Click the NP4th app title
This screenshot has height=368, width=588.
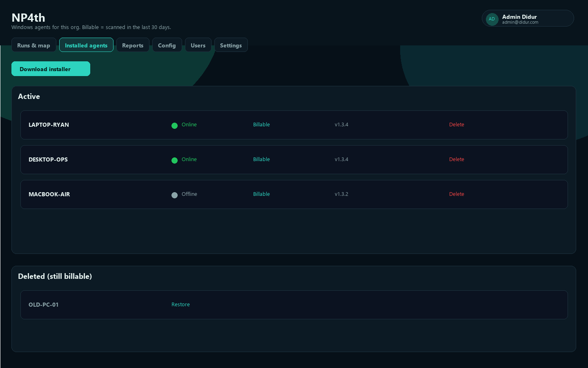[28, 18]
